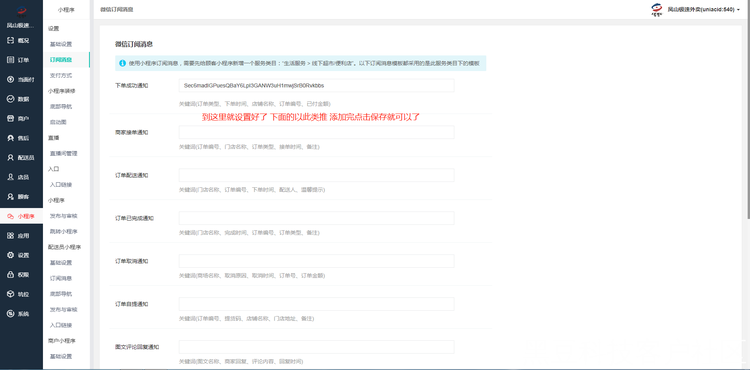Open 底部导航 under 配送员小程序
Viewport: 750px width, 370px height.
click(x=61, y=294)
